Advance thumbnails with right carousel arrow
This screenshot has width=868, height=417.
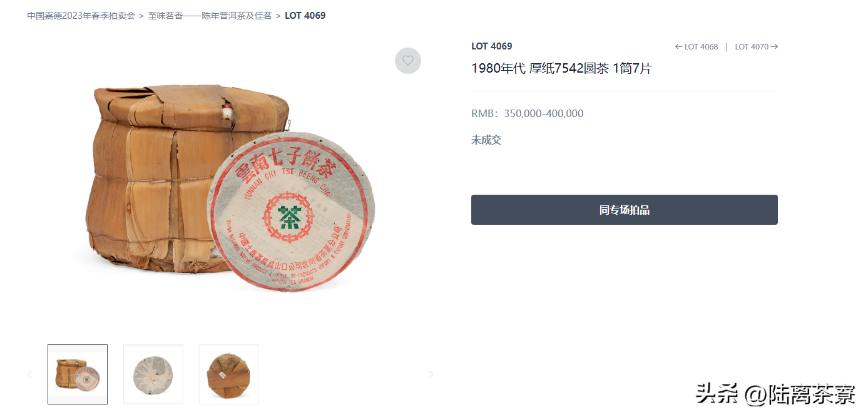431,374
